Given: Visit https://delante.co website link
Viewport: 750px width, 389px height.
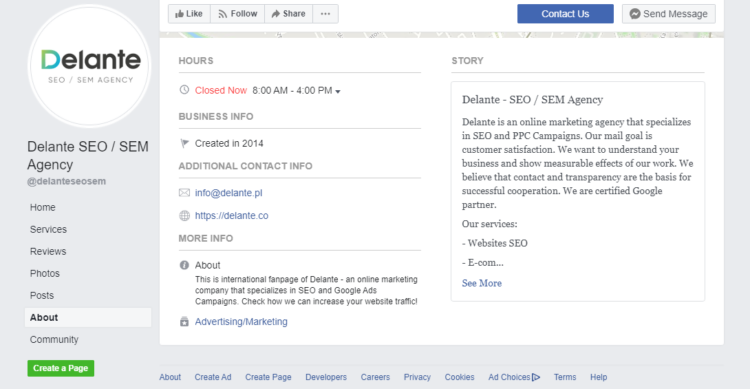Looking at the screenshot, I should [x=232, y=216].
